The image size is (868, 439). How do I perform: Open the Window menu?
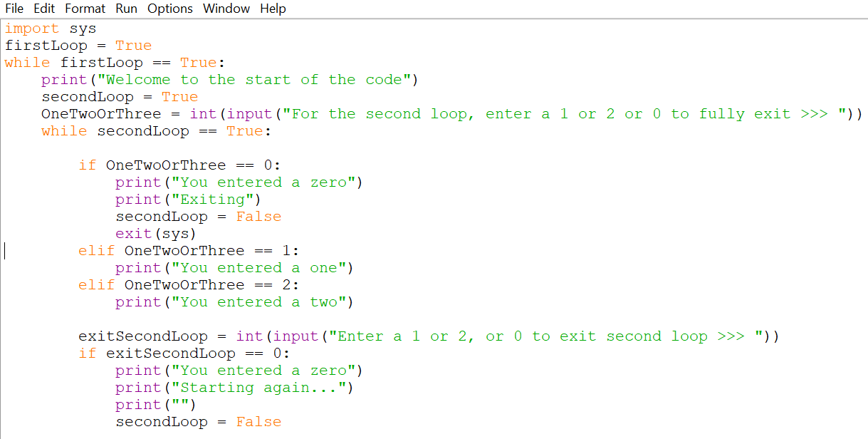click(x=226, y=9)
